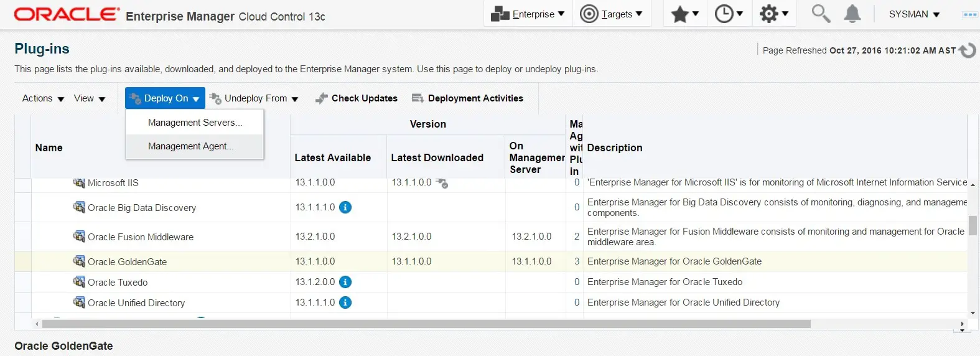The image size is (980, 356).
Task: Click the vertical scrollbar thumb of the table
Action: (x=973, y=225)
